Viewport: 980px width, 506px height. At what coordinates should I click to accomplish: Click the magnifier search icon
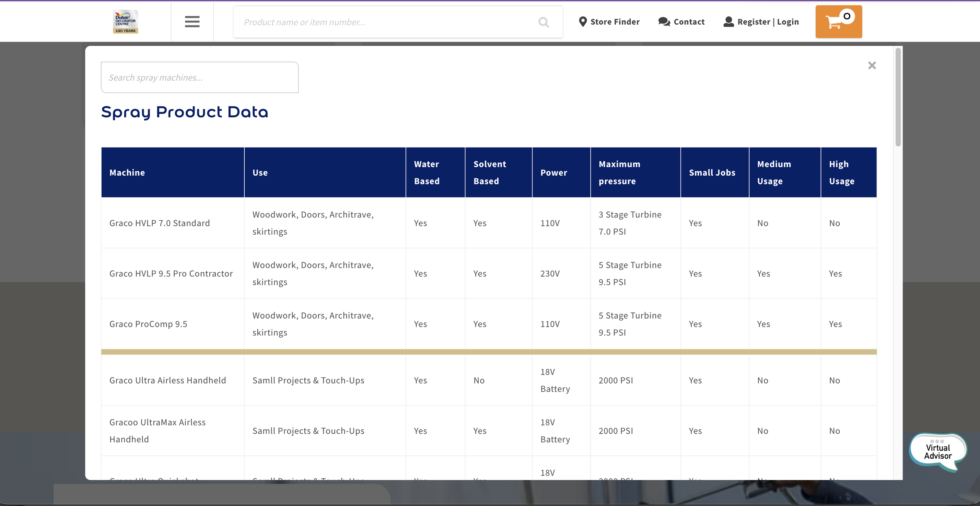(544, 22)
